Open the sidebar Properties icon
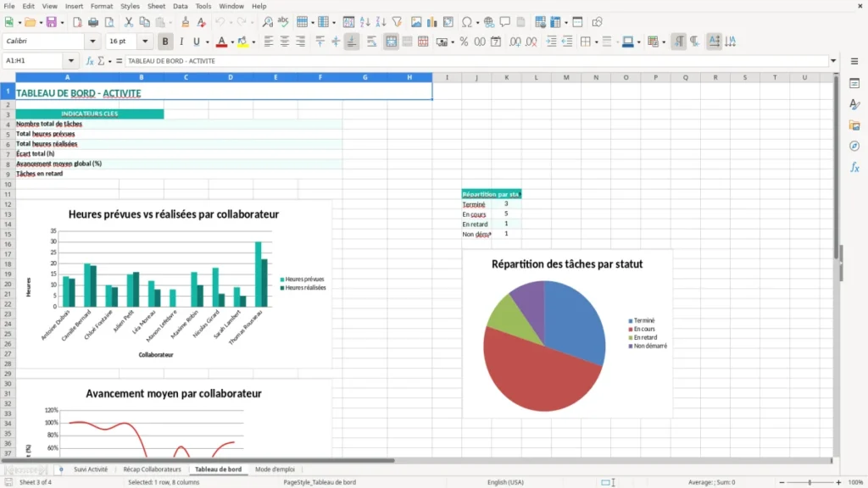The width and height of the screenshot is (868, 488). [854, 84]
